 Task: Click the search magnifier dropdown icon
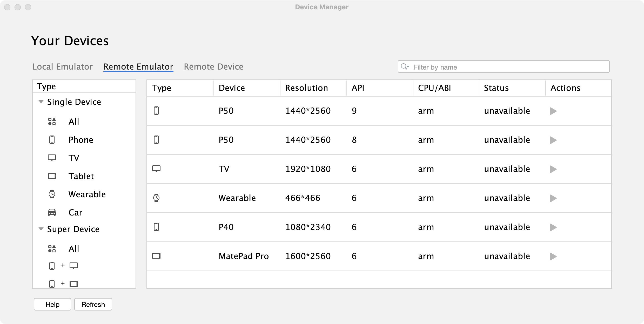pyautogui.click(x=405, y=66)
